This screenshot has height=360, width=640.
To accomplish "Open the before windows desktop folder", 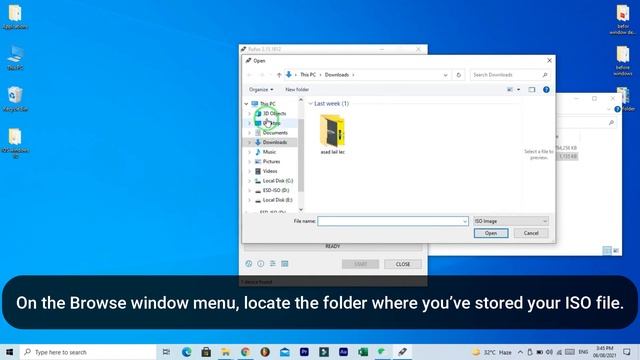I will tap(622, 60).
